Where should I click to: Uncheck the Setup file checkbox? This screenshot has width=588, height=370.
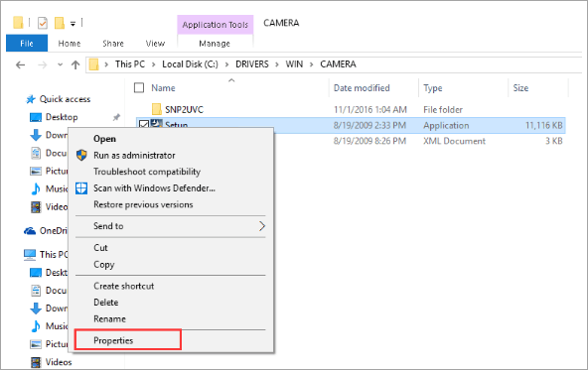coord(144,124)
